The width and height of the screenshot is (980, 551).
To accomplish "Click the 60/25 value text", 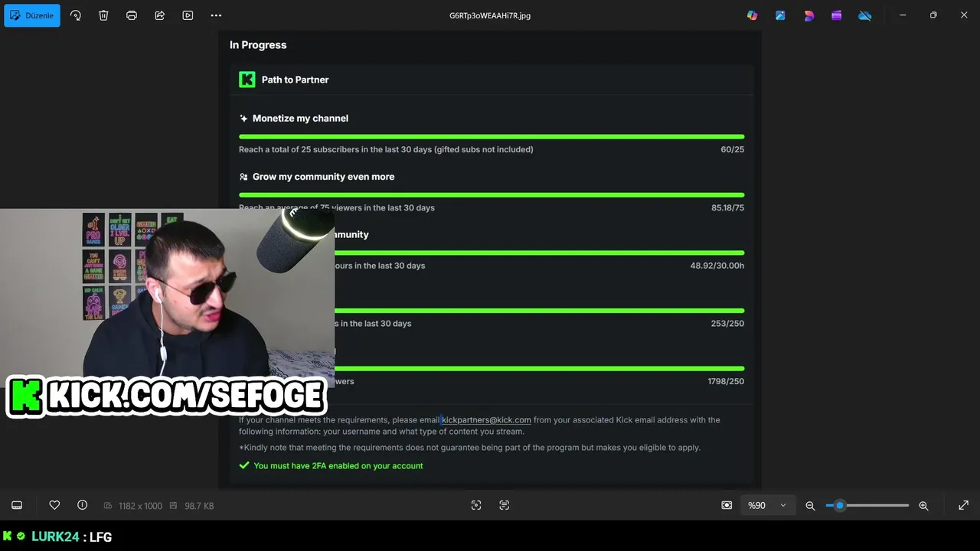I will point(732,149).
